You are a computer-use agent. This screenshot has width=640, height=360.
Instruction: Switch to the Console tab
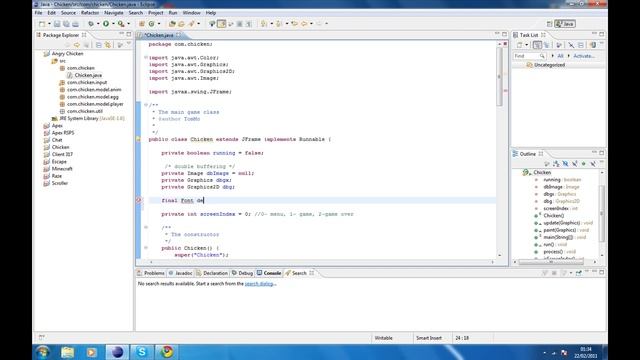(269, 273)
